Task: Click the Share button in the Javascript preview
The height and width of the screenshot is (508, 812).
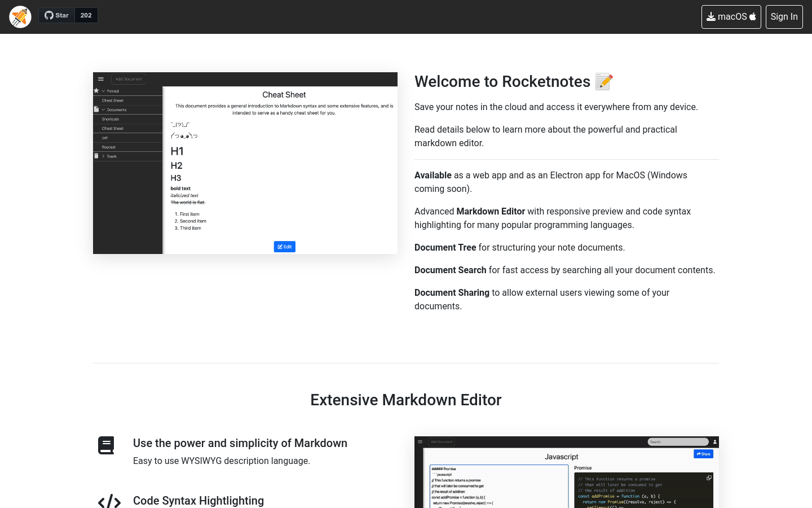Action: tap(703, 454)
